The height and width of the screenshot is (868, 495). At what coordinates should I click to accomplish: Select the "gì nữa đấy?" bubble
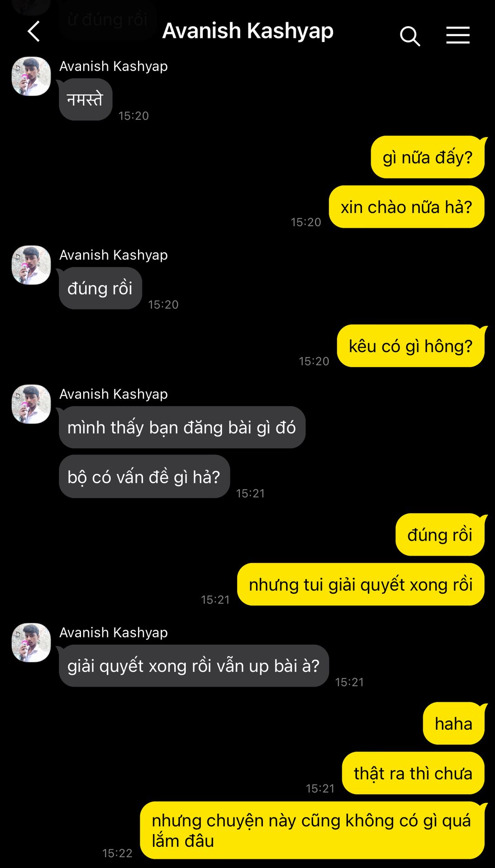[428, 157]
